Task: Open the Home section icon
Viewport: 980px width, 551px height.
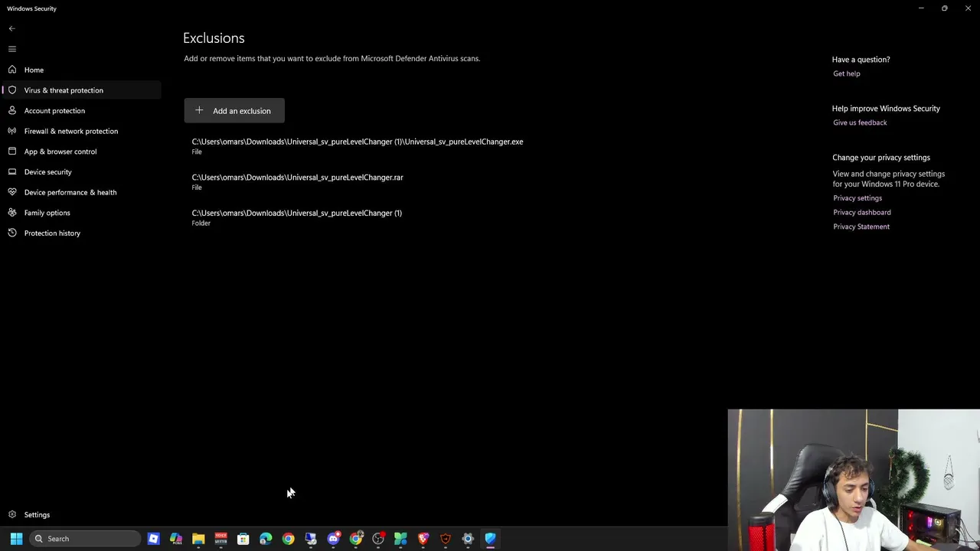Action: point(11,70)
